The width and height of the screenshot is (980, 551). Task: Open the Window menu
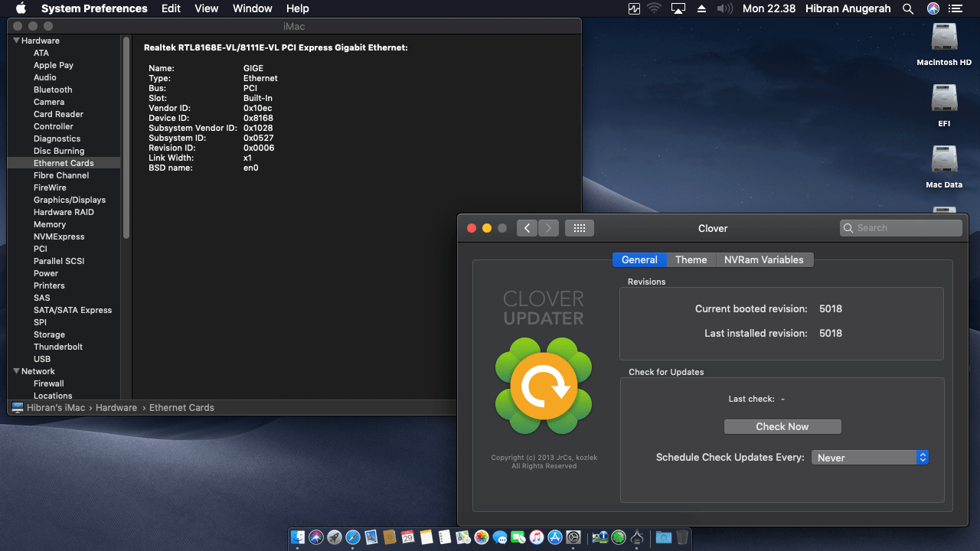coord(252,8)
